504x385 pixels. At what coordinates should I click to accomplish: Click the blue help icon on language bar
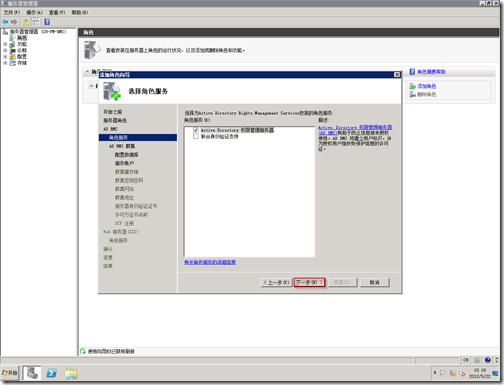pyautogui.click(x=487, y=360)
